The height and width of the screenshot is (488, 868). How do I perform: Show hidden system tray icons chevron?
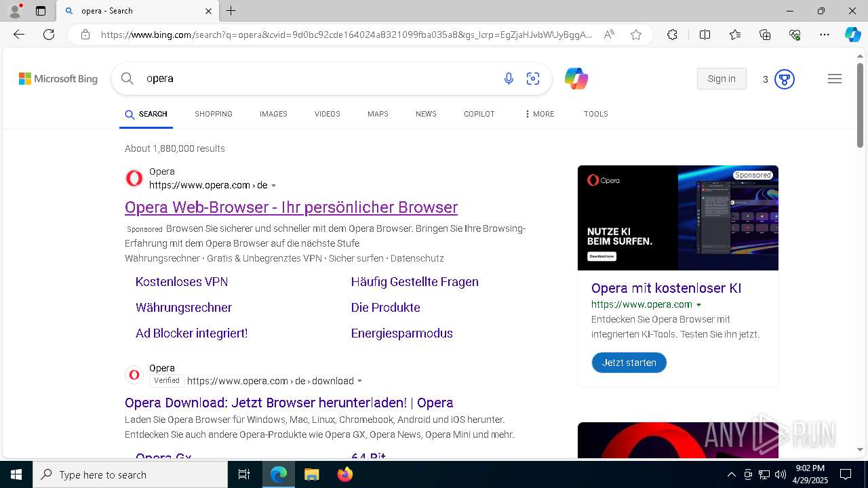click(x=731, y=474)
